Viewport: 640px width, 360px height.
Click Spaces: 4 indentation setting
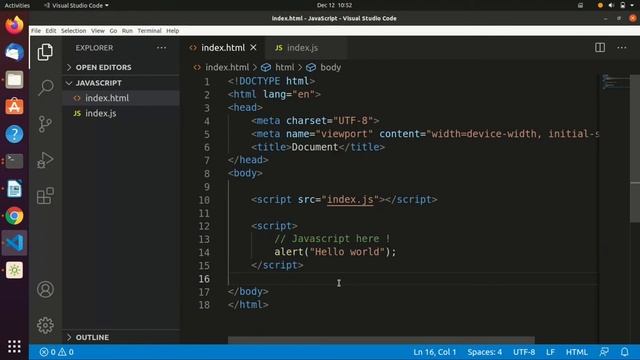(x=484, y=352)
